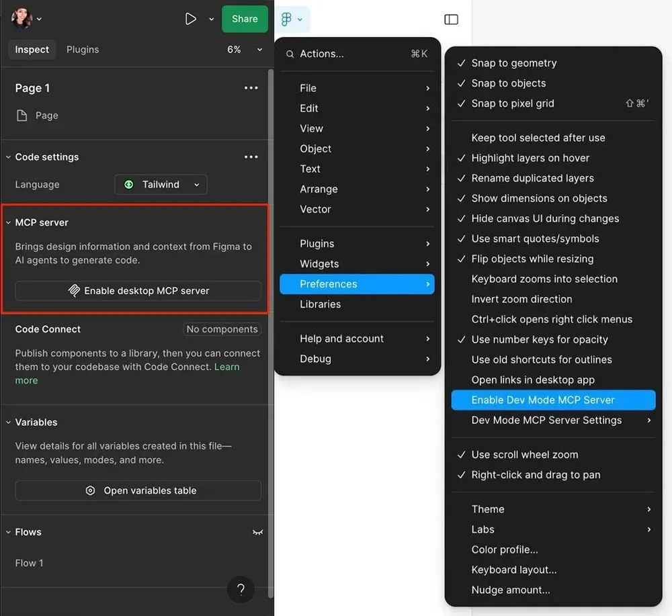The width and height of the screenshot is (672, 616).
Task: Collapse the MCP server section
Action: pyautogui.click(x=8, y=223)
